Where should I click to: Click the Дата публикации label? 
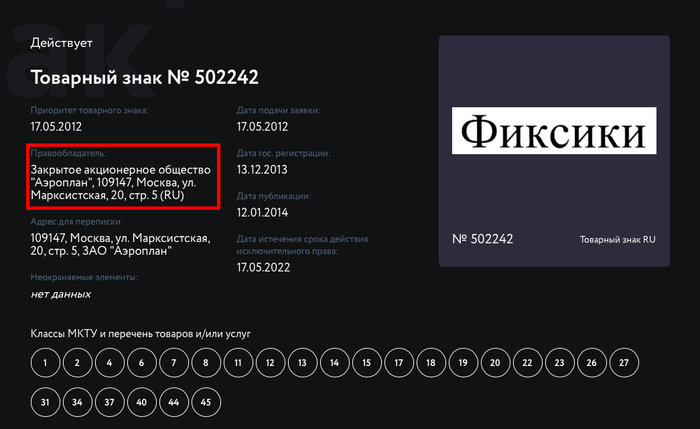pos(274,196)
